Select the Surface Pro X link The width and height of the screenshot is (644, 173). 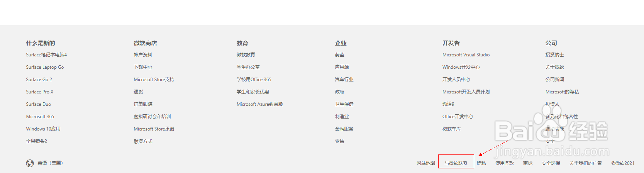(x=40, y=92)
